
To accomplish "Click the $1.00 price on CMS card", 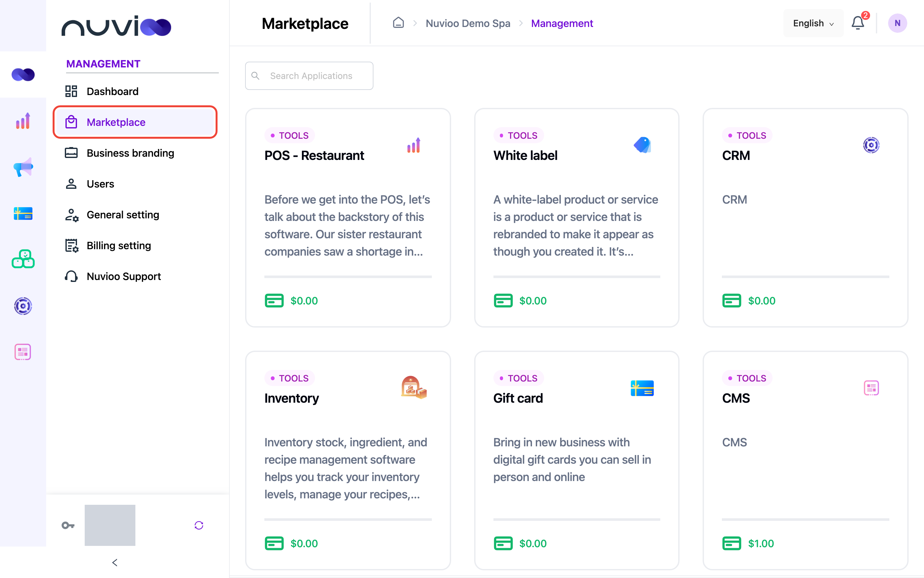I will [761, 543].
